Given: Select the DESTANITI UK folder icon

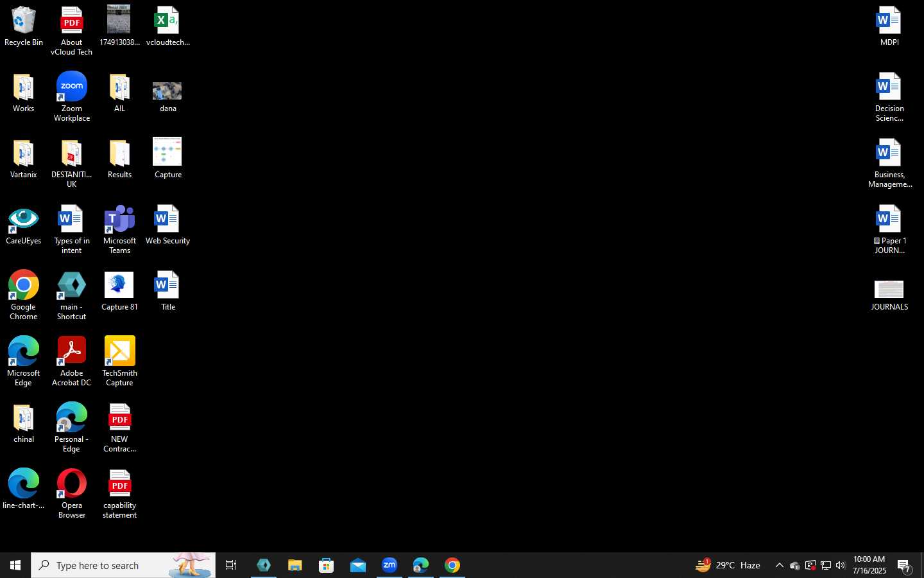Looking at the screenshot, I should pos(71,164).
